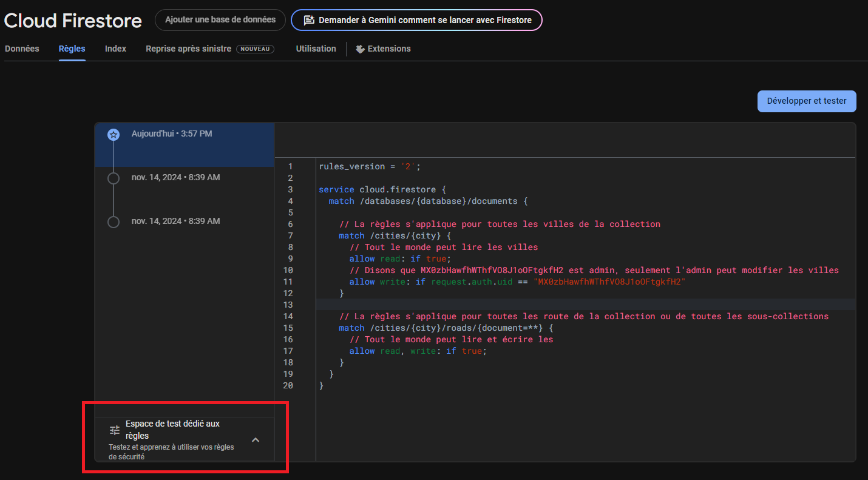The height and width of the screenshot is (480, 868).
Task: Click comment Tout le monde peut lire les villes
Action: point(444,247)
